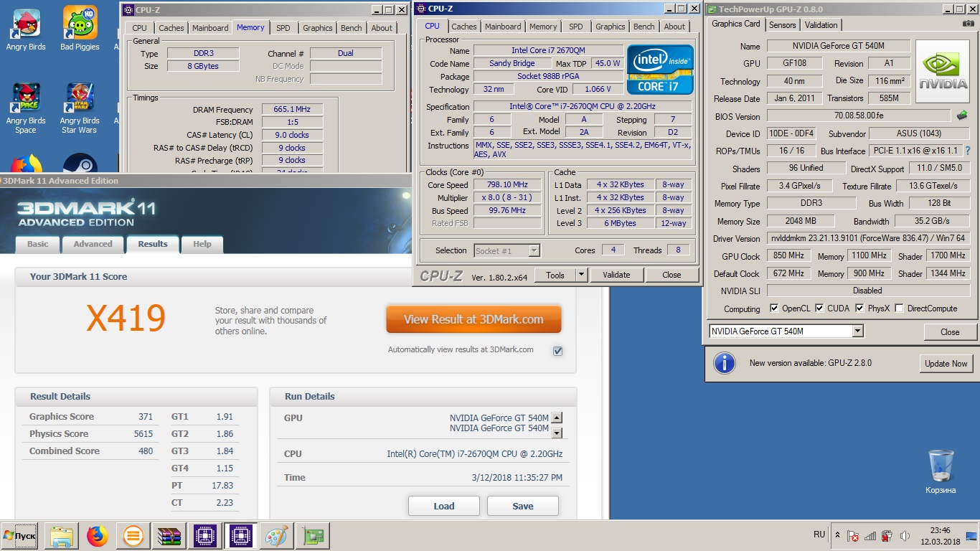This screenshot has width=980, height=551.
Task: Toggle PhysX checkbox in GPU-Z
Action: pyautogui.click(x=860, y=309)
